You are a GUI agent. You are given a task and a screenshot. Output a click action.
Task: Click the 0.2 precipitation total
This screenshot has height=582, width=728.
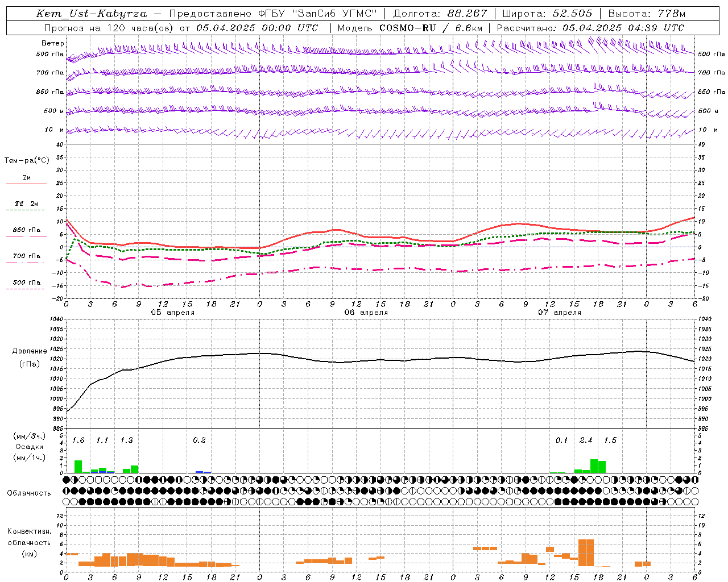pos(199,440)
